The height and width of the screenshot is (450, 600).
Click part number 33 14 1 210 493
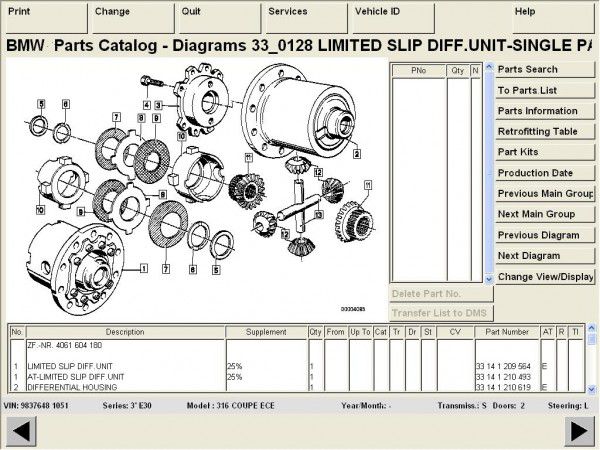click(x=503, y=377)
